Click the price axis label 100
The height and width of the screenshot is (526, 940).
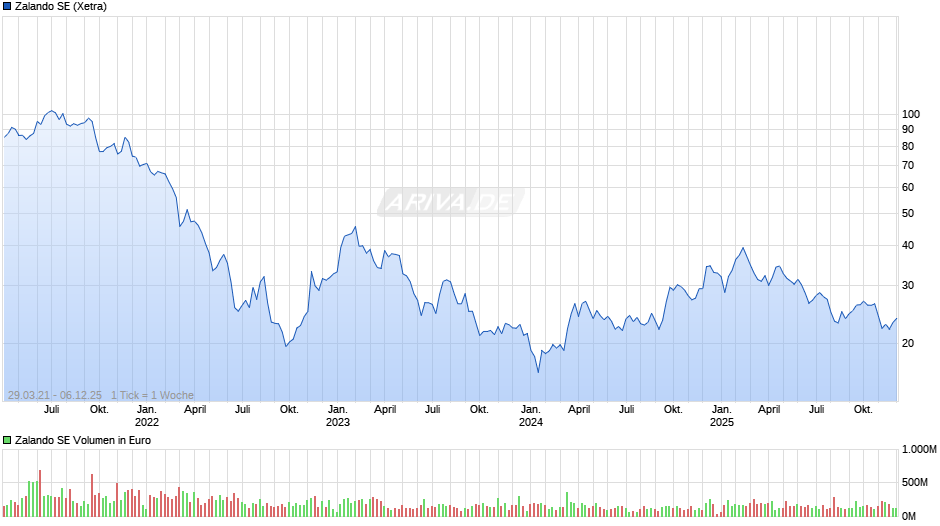pos(911,114)
